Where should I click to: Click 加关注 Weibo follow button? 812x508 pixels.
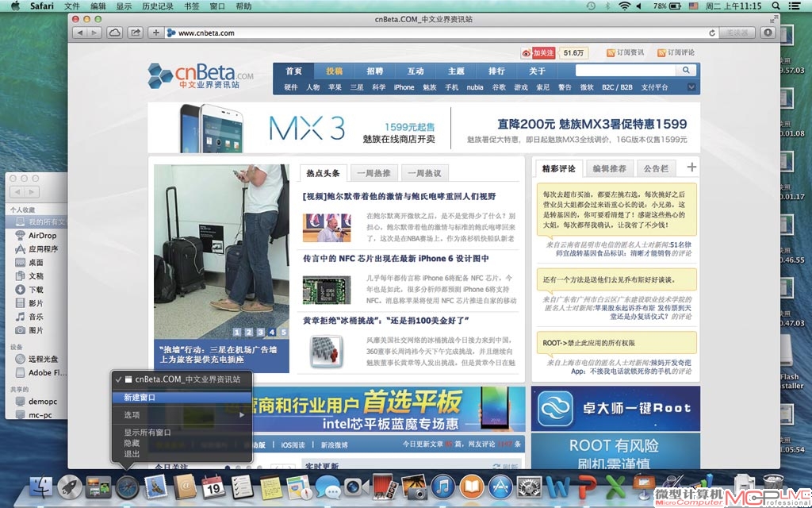[538, 53]
